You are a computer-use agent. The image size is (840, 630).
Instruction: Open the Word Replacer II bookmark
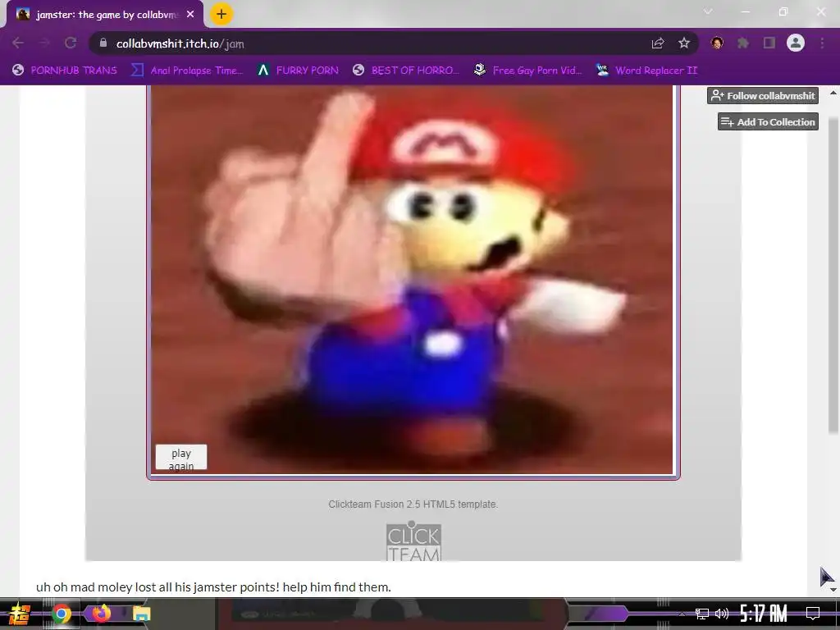646,71
